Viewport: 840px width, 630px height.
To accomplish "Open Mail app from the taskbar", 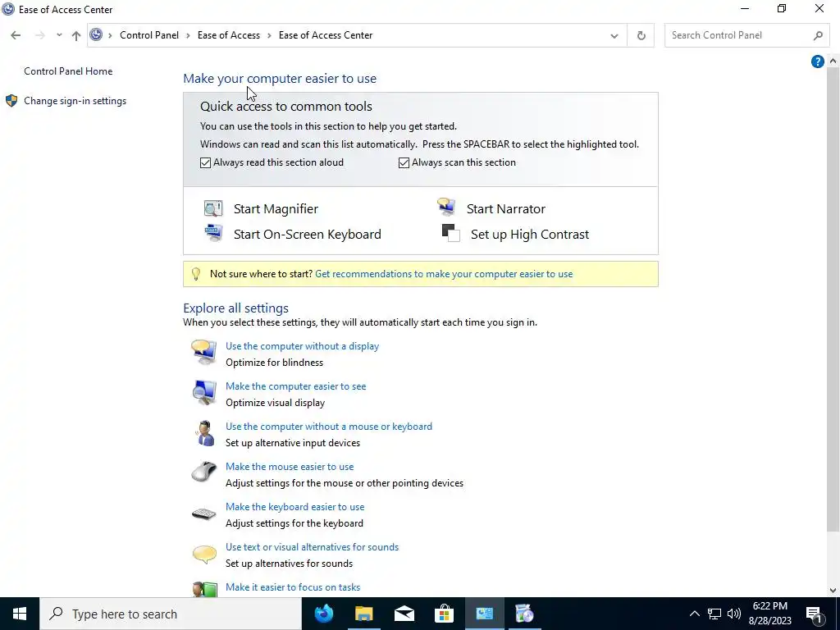I will click(404, 614).
